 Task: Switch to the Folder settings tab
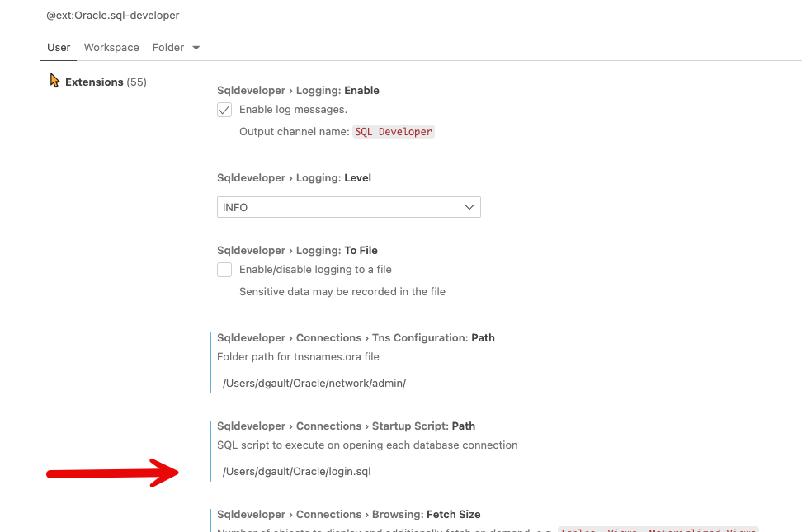168,47
